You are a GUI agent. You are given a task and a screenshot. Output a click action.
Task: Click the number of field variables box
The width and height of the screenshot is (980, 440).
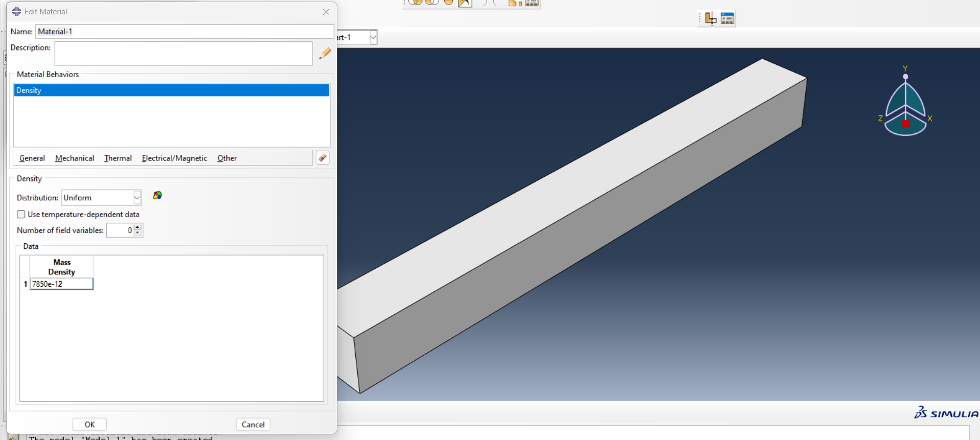[x=120, y=230]
